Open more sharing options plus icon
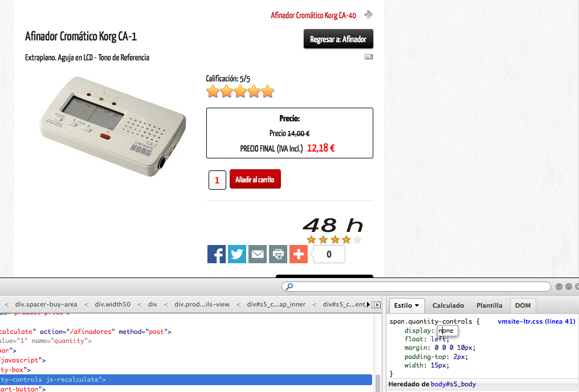The height and width of the screenshot is (392, 579). click(299, 254)
